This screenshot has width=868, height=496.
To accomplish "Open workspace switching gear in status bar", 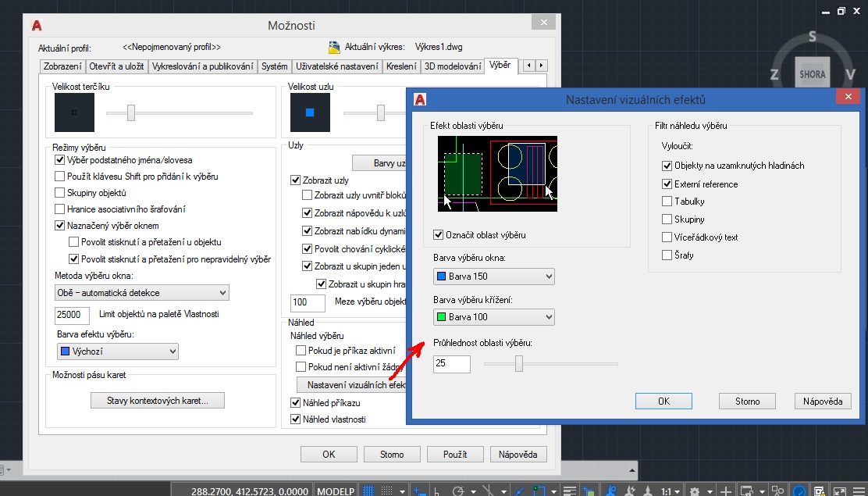I will click(695, 491).
